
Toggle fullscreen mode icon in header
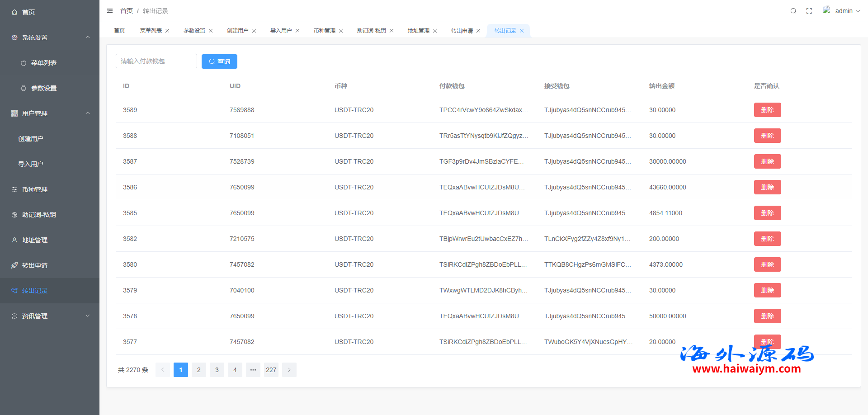tap(809, 11)
